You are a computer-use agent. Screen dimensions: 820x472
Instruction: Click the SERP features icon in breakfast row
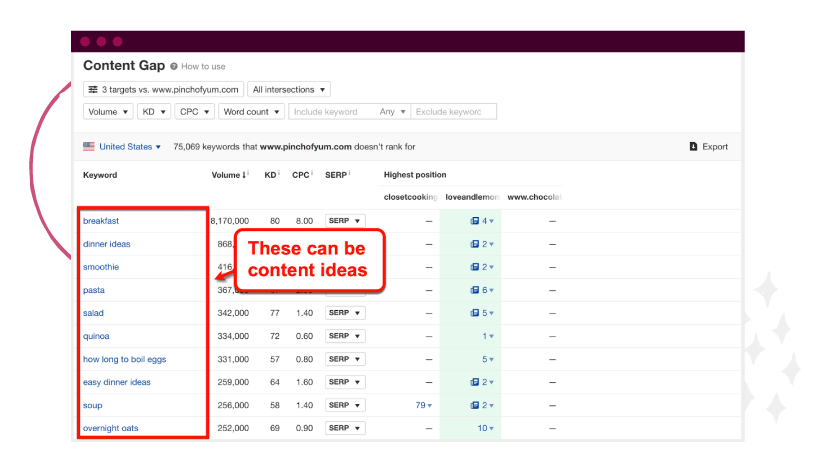(475, 221)
